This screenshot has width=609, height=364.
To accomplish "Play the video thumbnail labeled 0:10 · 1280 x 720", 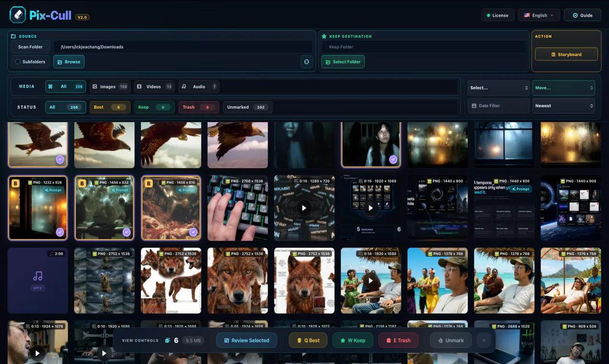I will [304, 208].
